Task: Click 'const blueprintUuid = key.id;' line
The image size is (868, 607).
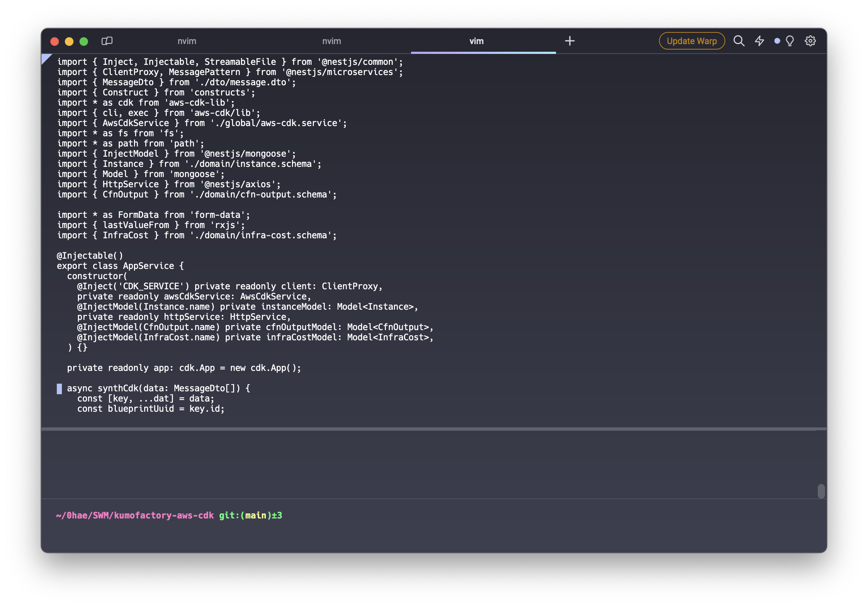Action: point(151,409)
